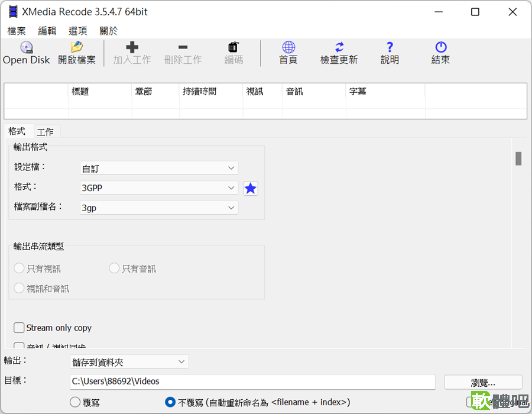This screenshot has width=532, height=414.
Task: Quit using the 結束 power icon
Action: (x=441, y=47)
